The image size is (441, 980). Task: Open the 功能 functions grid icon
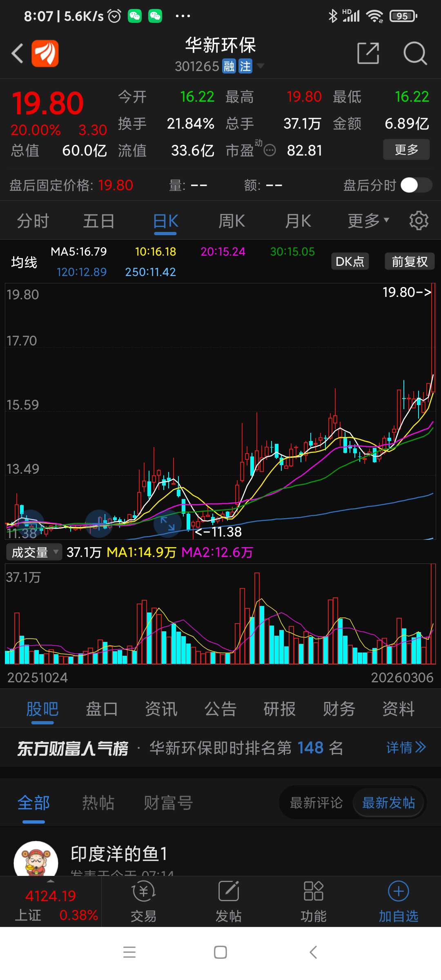pyautogui.click(x=314, y=891)
